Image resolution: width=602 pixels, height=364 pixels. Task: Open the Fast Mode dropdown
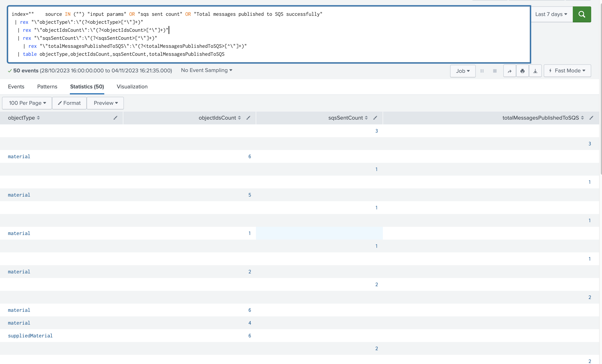pos(567,71)
